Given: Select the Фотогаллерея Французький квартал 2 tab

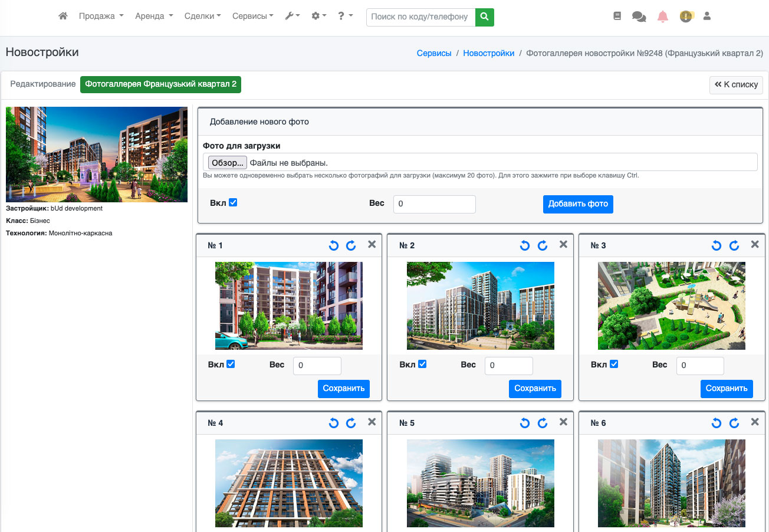Looking at the screenshot, I should point(160,84).
